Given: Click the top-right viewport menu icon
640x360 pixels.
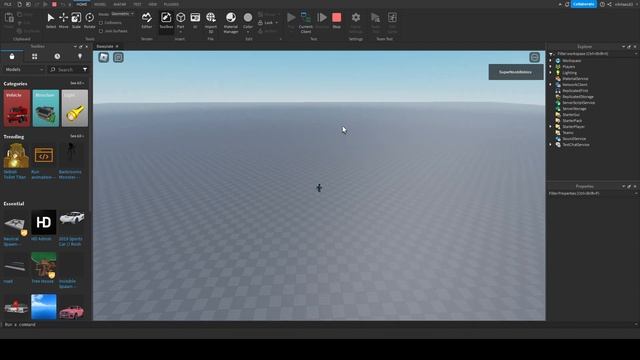Looking at the screenshot, I should 535,57.
